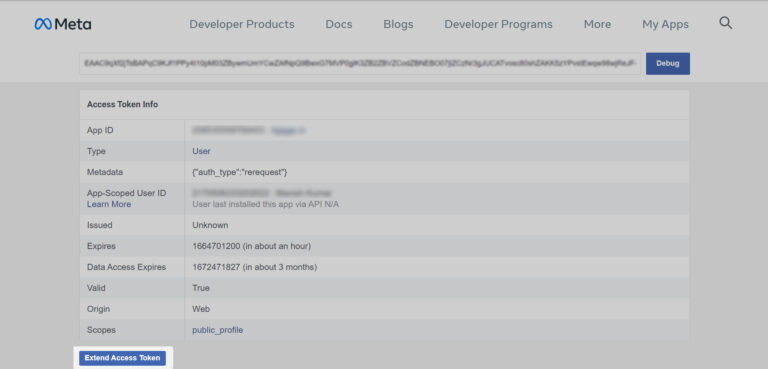The width and height of the screenshot is (768, 369).
Task: Open Developer Programs menu
Action: [498, 24]
